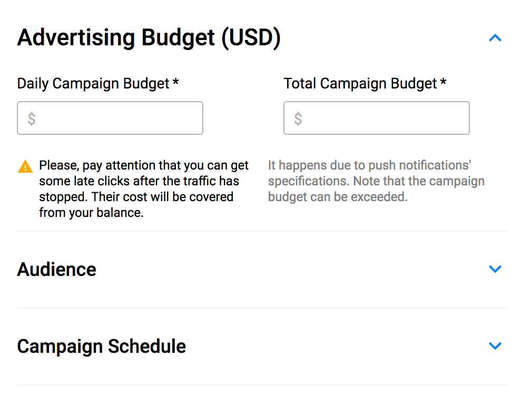Click the Advertising Budget (USD) heading

coord(149,37)
